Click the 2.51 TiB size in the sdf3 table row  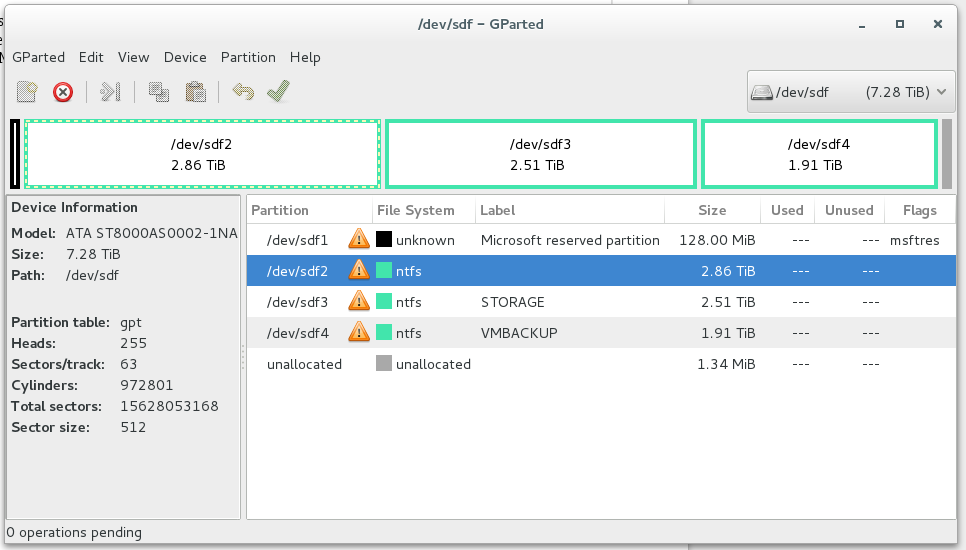click(x=728, y=302)
